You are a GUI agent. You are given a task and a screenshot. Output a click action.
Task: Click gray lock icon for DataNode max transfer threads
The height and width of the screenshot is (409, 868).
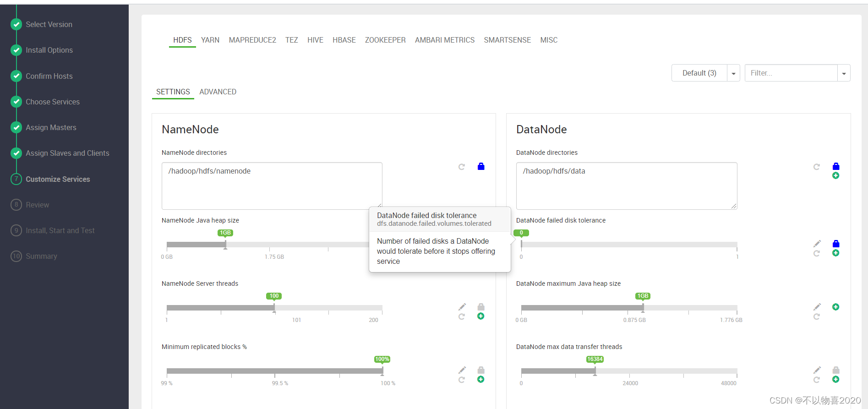pos(836,370)
